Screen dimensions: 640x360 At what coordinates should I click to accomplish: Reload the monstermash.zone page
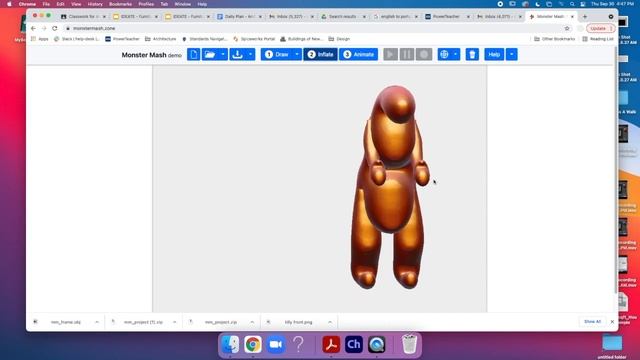55,28
